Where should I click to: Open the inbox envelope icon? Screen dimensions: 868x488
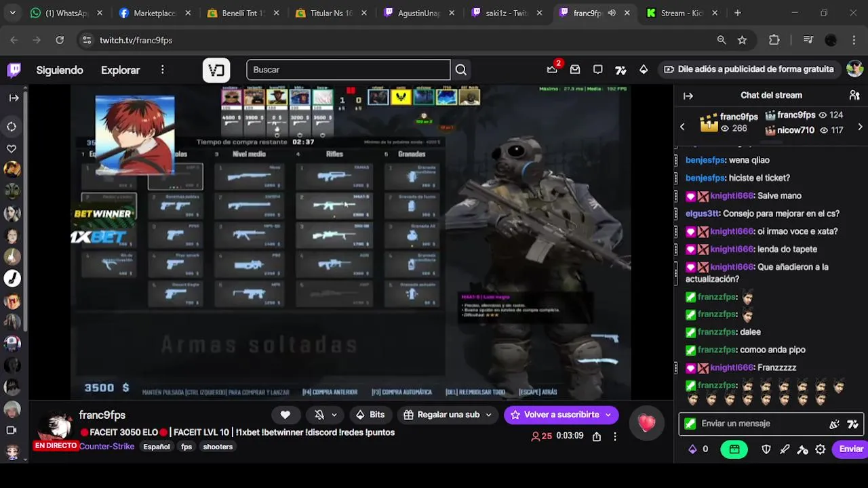[x=575, y=69]
